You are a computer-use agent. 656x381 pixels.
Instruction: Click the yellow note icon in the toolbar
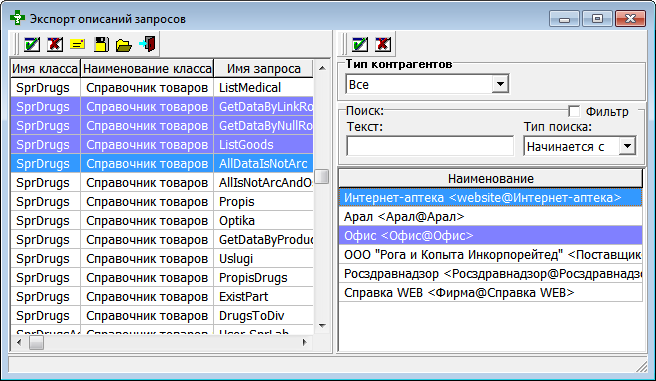tap(77, 44)
